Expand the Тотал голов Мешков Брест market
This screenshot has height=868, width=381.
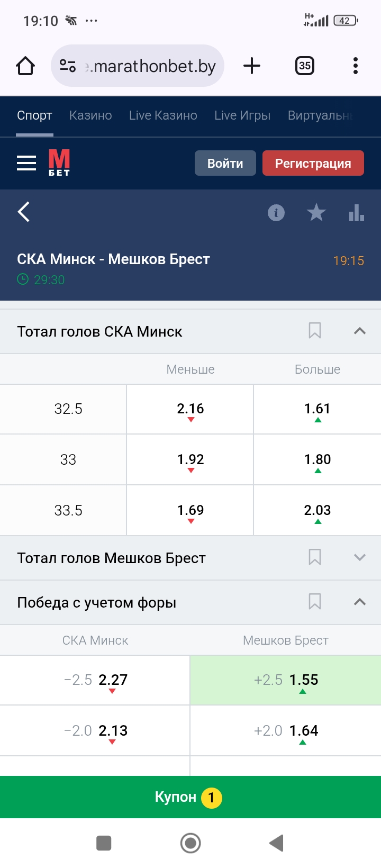pos(360,557)
